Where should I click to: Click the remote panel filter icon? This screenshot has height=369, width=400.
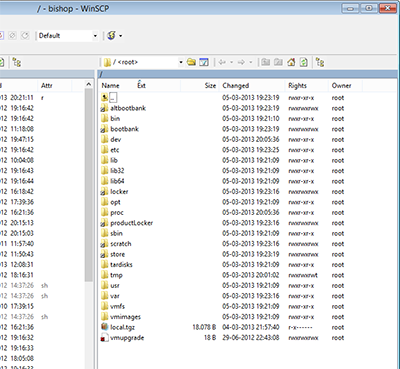click(204, 62)
